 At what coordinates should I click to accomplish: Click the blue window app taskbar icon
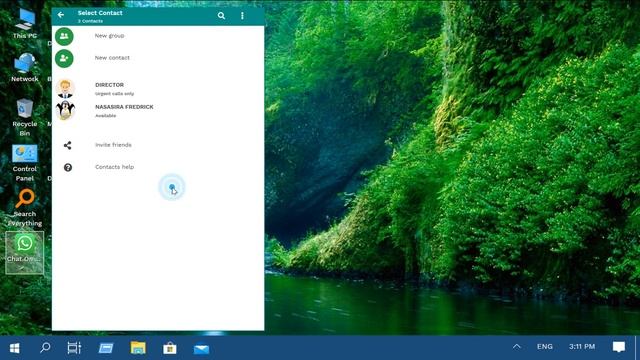pyautogui.click(x=106, y=348)
